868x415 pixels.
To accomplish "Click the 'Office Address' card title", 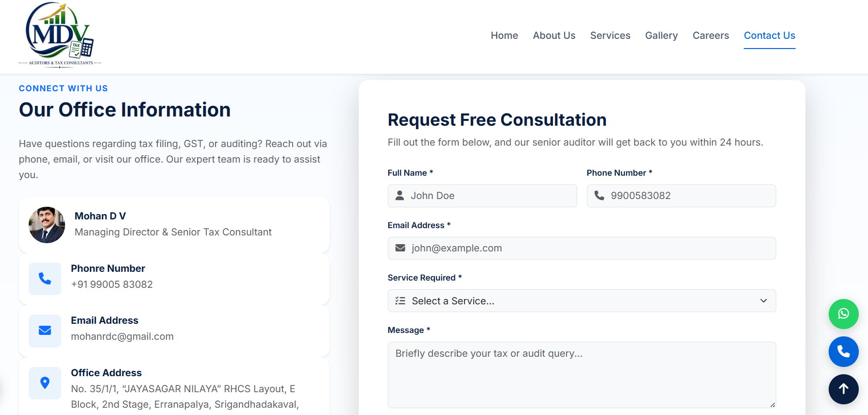I will [106, 373].
